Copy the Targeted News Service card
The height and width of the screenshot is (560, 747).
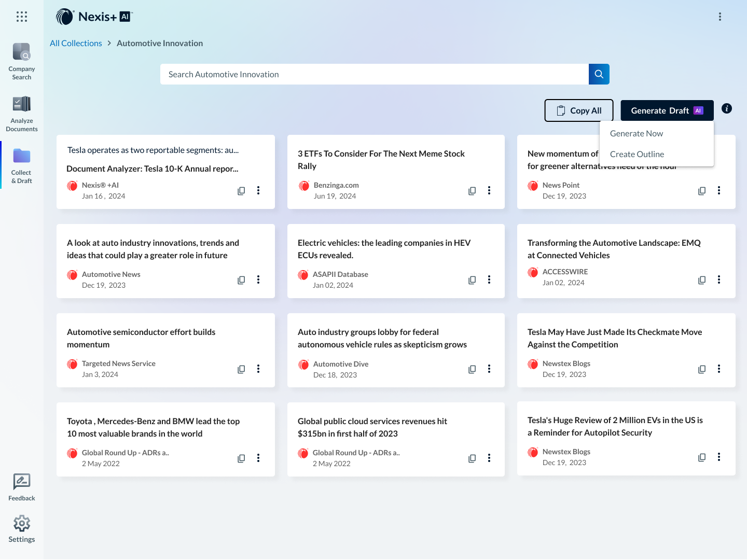241,369
